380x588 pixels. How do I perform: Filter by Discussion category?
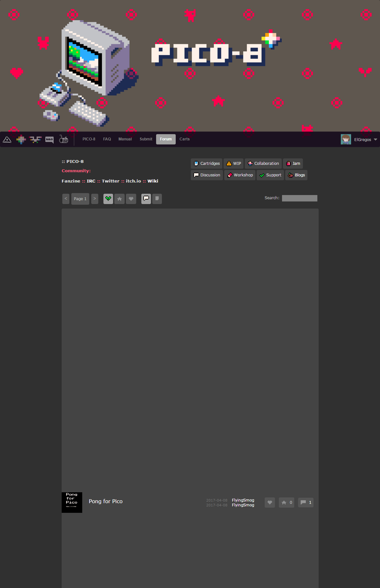(207, 175)
